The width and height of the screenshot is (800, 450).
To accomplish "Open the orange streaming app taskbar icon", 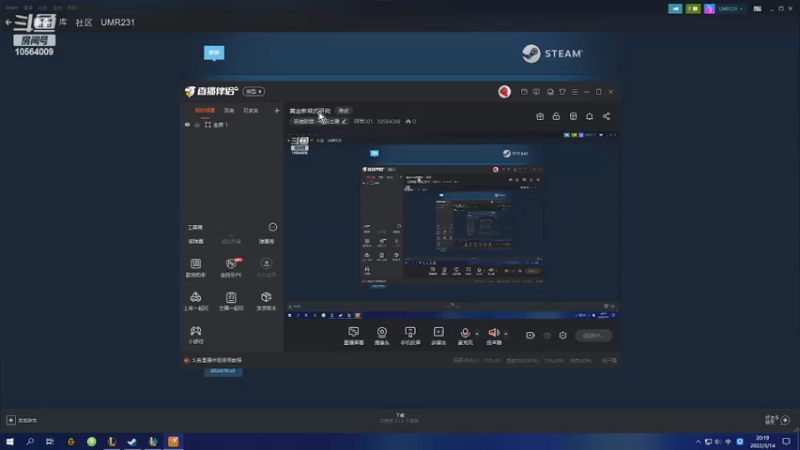I will coord(173,442).
